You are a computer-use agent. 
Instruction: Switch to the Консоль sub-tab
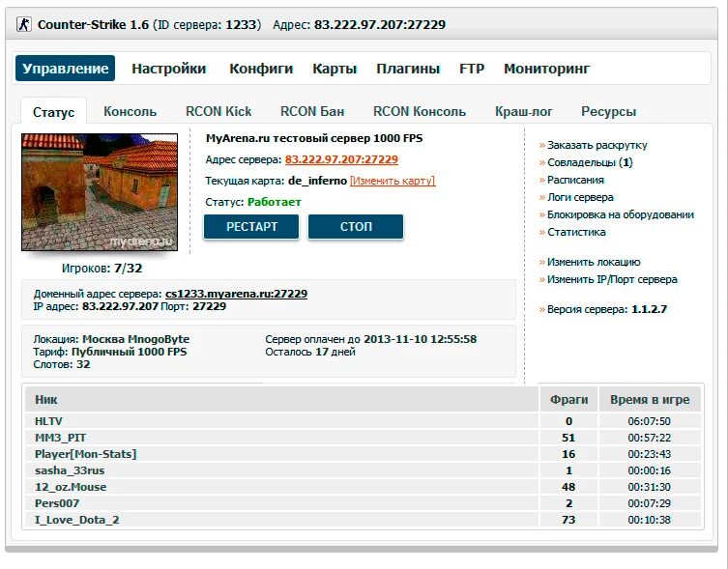click(x=130, y=111)
